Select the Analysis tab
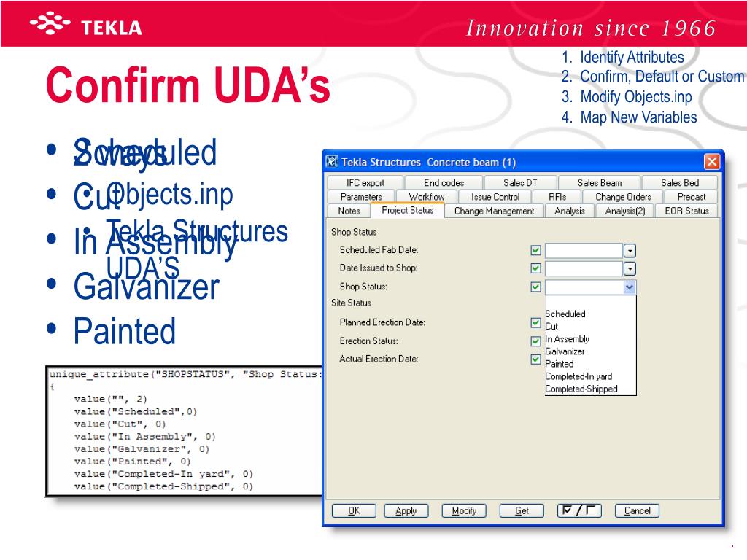Screen dimensions: 747x560 pos(569,211)
